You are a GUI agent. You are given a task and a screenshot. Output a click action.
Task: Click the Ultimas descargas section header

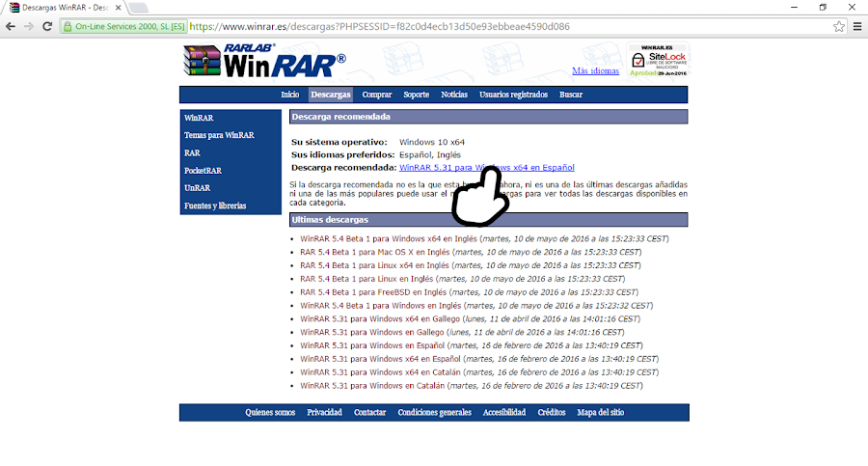coord(488,219)
